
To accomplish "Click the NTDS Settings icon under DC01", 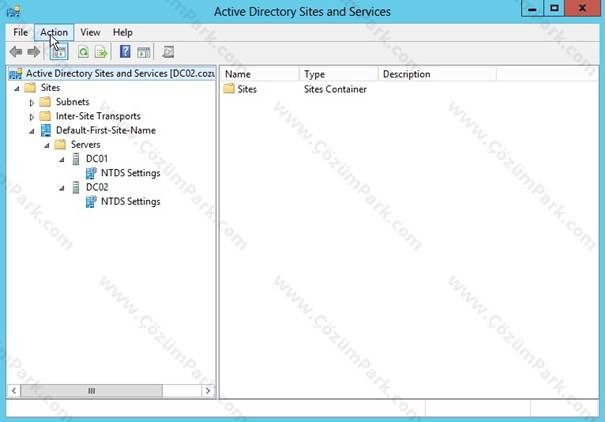I will [x=91, y=173].
